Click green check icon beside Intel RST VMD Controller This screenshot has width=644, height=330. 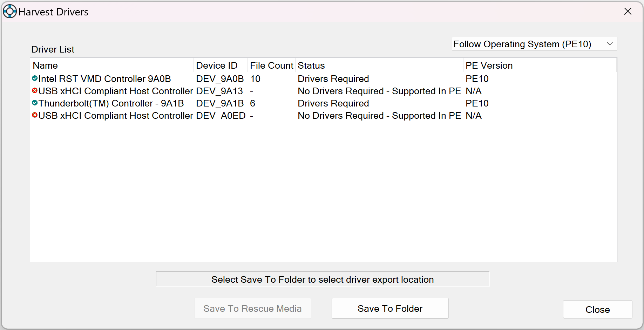[x=35, y=78]
